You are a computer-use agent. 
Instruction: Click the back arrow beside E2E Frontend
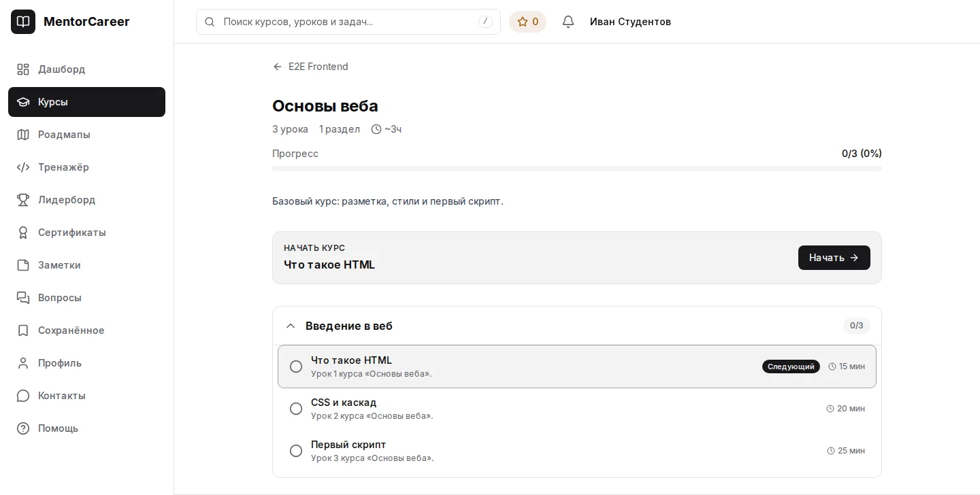pyautogui.click(x=278, y=67)
